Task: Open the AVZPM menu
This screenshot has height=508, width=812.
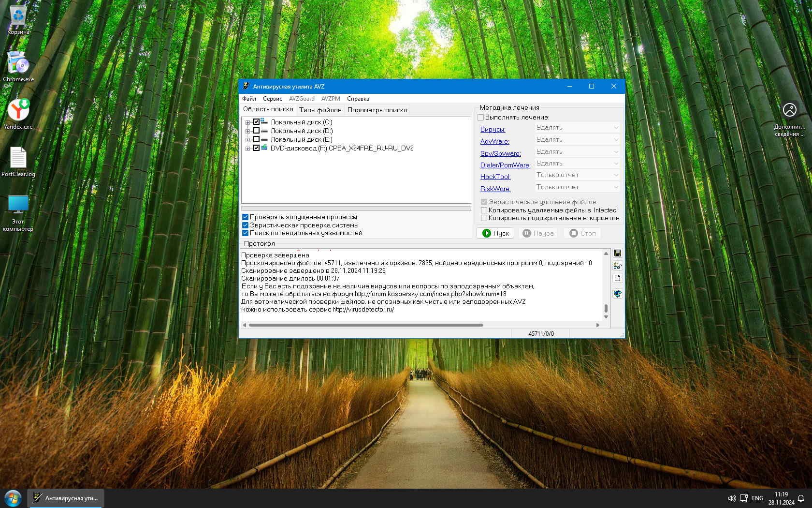Action: (x=331, y=99)
